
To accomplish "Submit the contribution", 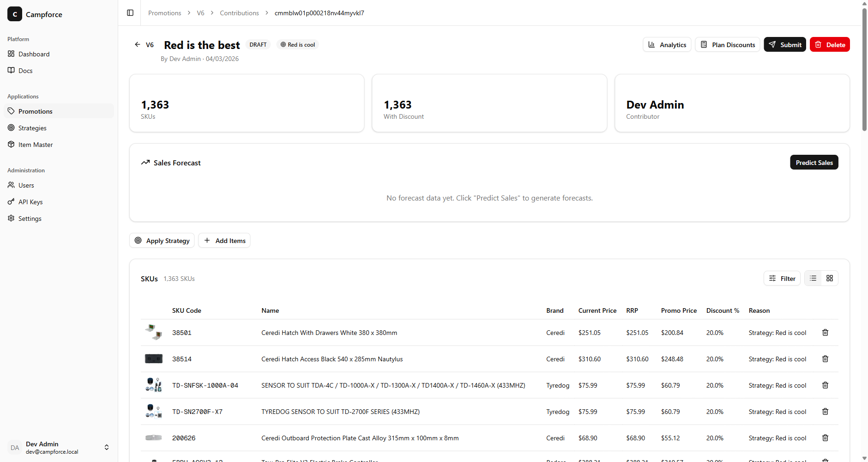I will point(784,44).
